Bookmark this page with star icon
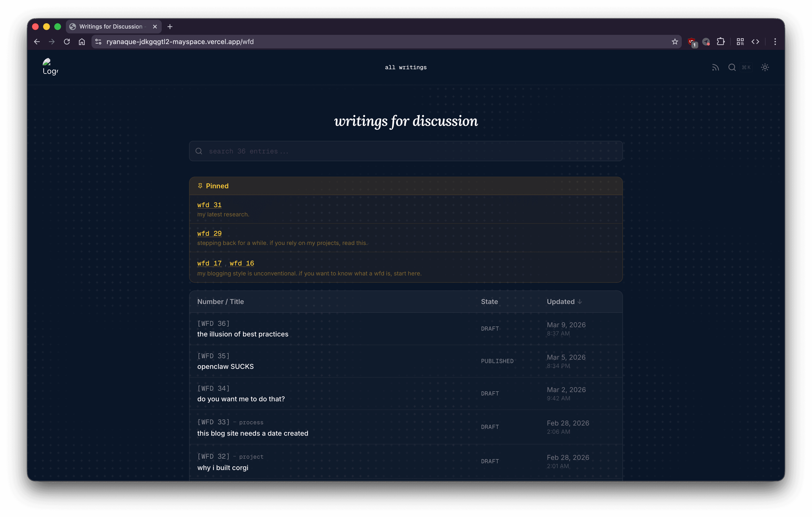This screenshot has height=517, width=812. pos(674,41)
